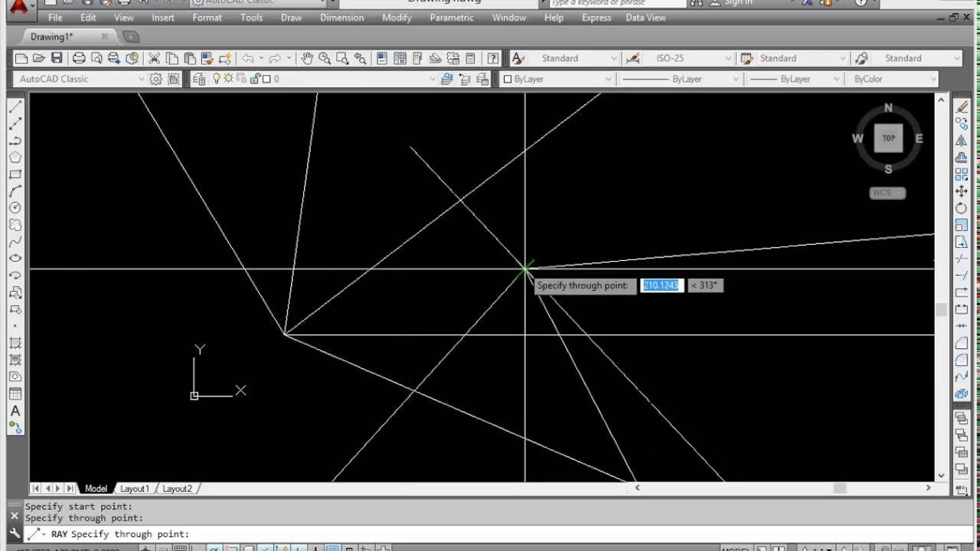This screenshot has width=980, height=551.
Task: Click the Move tool in Modify toolbar
Action: [x=962, y=191]
